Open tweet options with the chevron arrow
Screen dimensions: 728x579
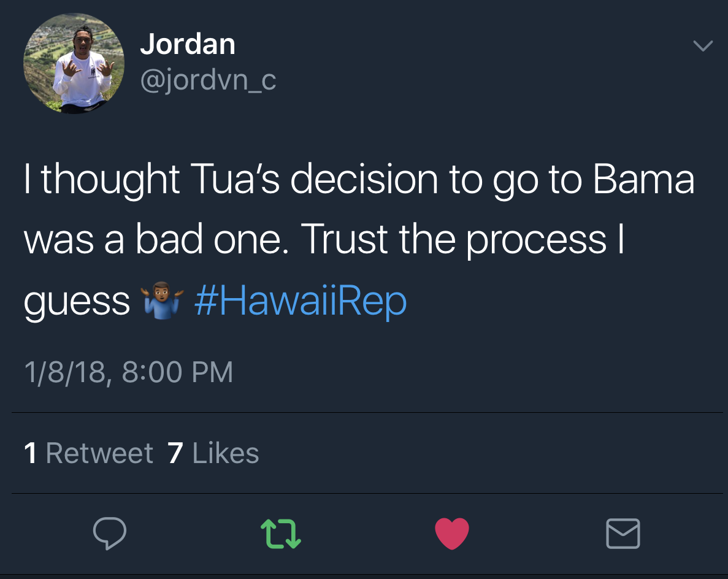pos(703,45)
